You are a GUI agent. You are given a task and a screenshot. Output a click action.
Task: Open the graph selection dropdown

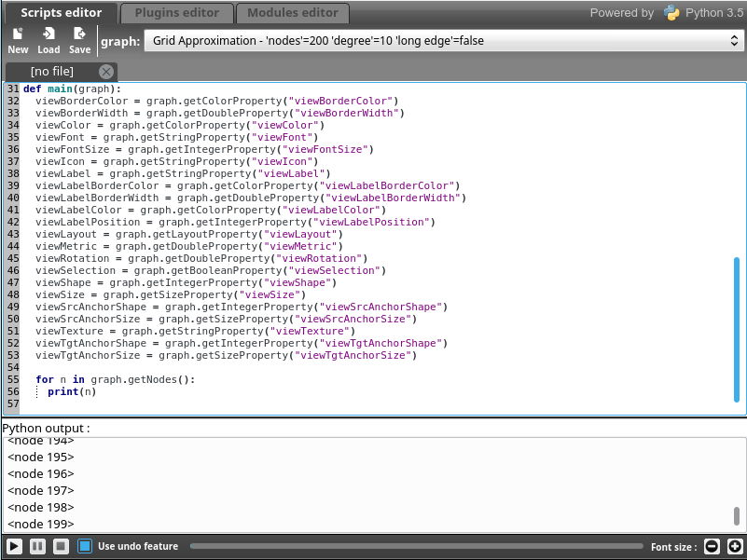click(443, 41)
